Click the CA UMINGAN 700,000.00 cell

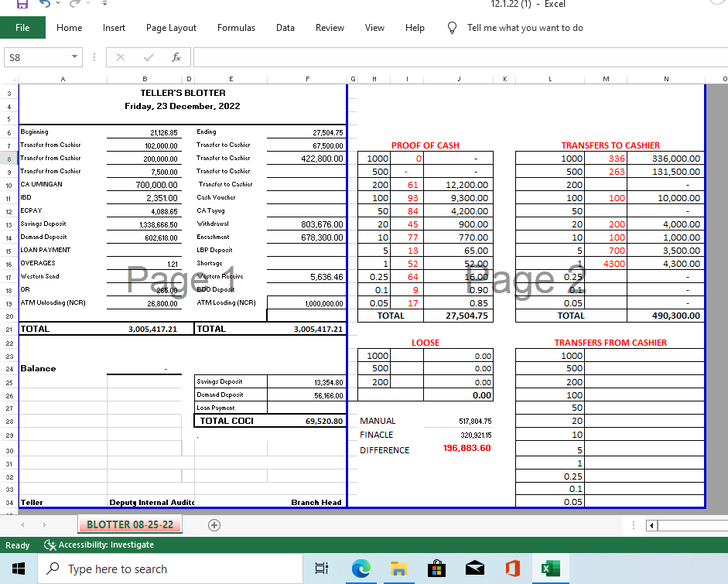144,185
